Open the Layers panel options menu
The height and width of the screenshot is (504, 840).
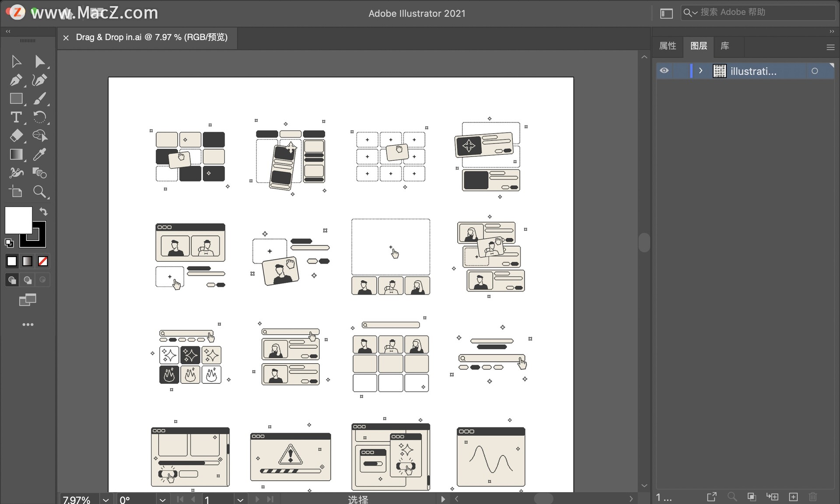click(x=830, y=47)
